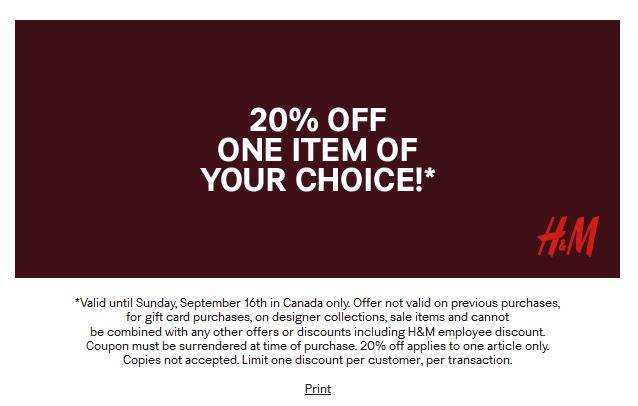Click the "YOUR CHOICE!" headline line
The image size is (638, 406).
(x=312, y=179)
